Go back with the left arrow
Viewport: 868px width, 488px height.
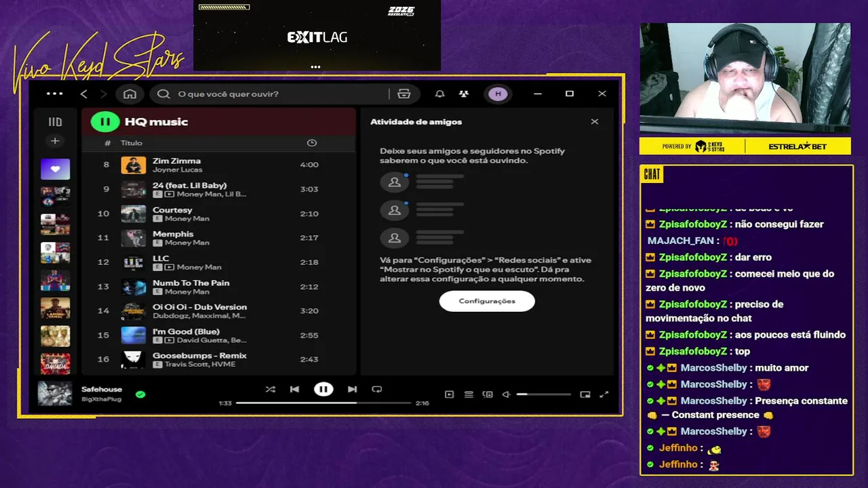point(84,94)
